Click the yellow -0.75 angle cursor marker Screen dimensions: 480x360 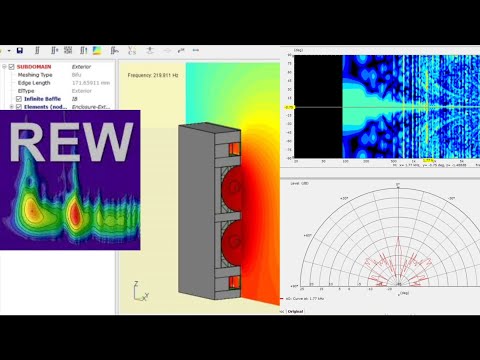[289, 107]
